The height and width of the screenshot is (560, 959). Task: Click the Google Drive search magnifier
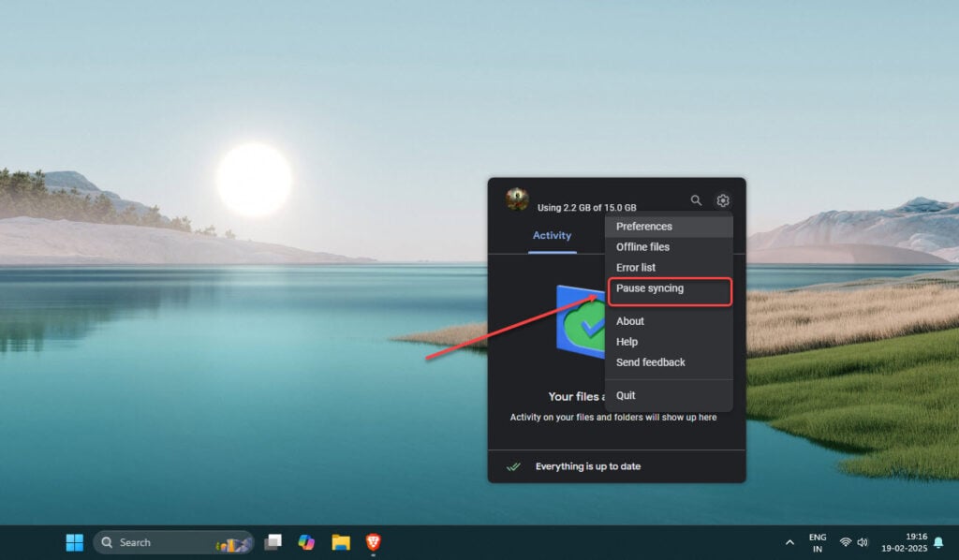696,199
